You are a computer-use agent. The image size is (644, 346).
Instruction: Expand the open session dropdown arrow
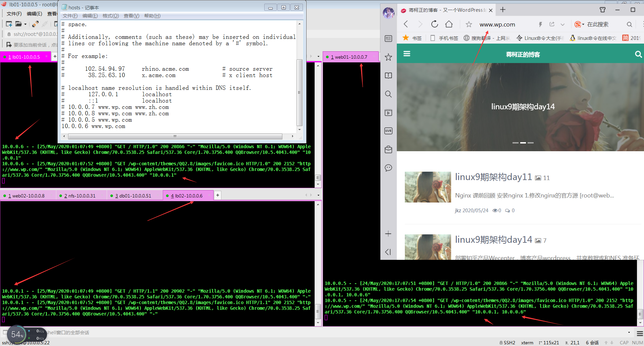click(25, 24)
